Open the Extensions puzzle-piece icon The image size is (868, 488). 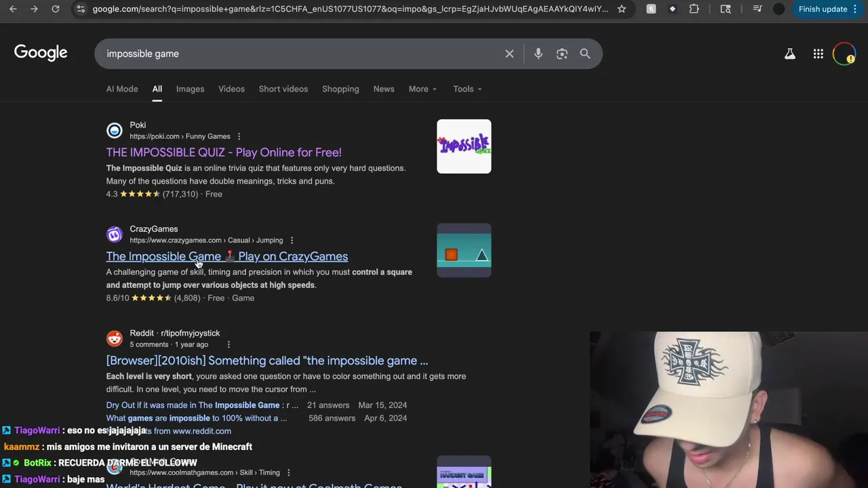point(694,9)
